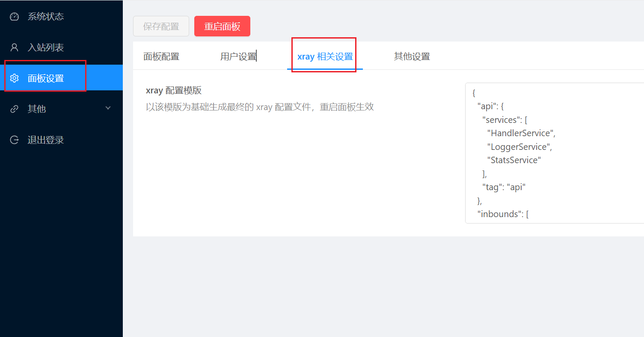Click the link icon beside 其他
The height and width of the screenshot is (337, 644).
(15, 109)
